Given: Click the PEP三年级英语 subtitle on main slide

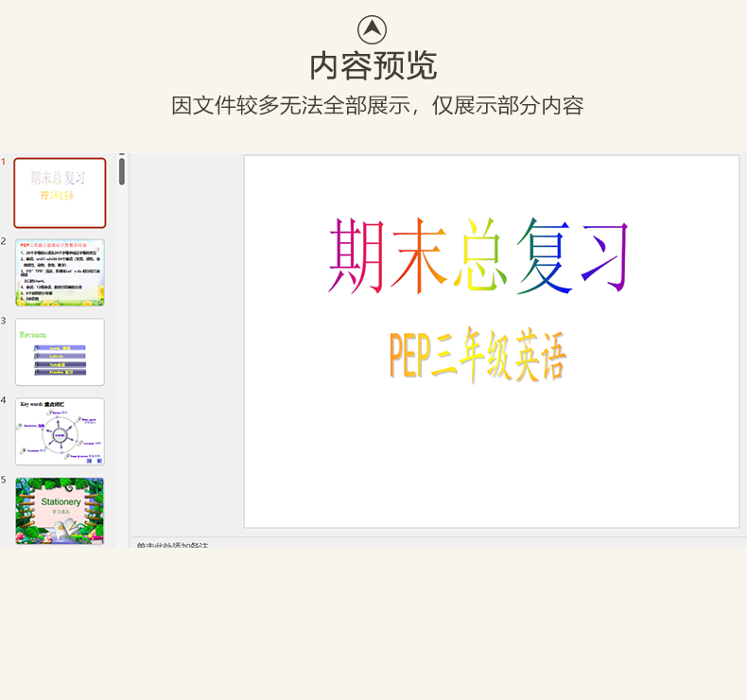Looking at the screenshot, I should click(x=478, y=356).
